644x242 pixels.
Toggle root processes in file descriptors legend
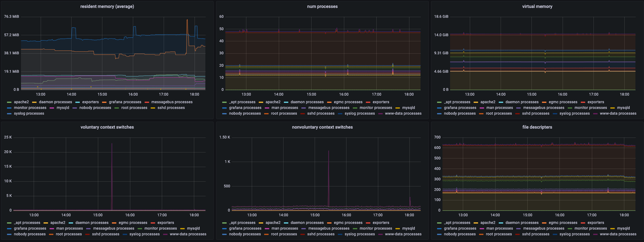[499, 234]
